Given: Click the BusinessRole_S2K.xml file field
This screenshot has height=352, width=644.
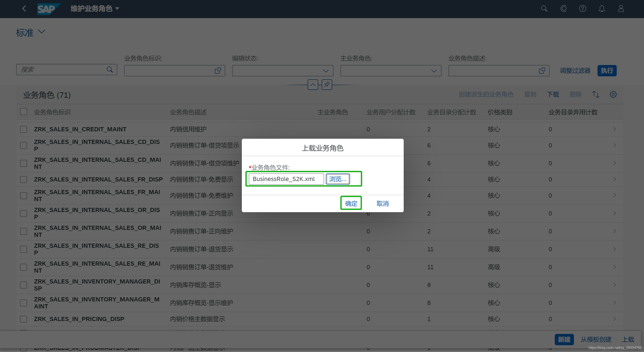Looking at the screenshot, I should [x=286, y=179].
